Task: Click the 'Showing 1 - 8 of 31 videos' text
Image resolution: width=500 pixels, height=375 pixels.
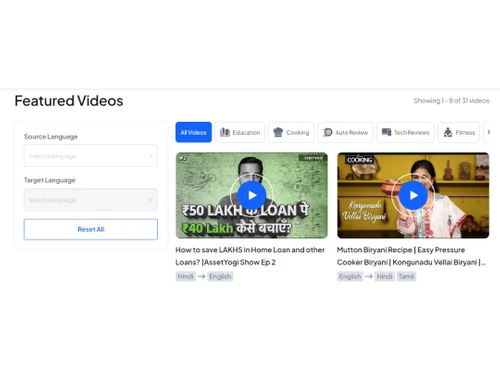Action: pyautogui.click(x=451, y=101)
